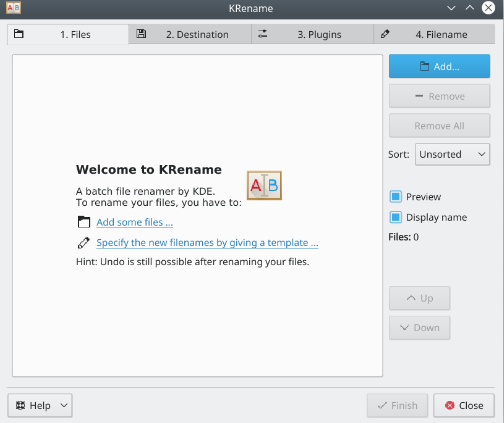
Task: Click folder icon beside Add some files
Action: (84, 222)
